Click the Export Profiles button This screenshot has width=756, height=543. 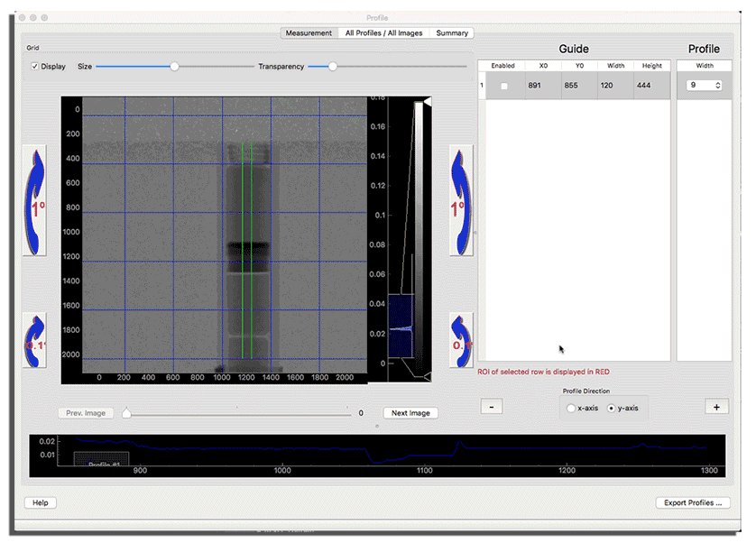coord(692,502)
